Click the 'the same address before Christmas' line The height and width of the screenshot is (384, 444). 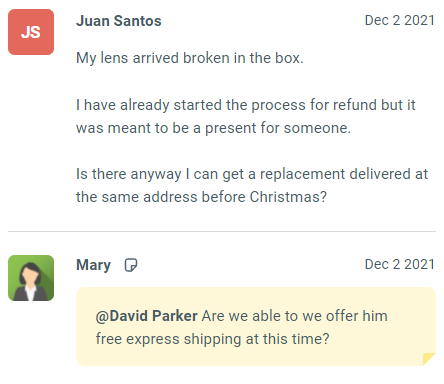(x=201, y=197)
